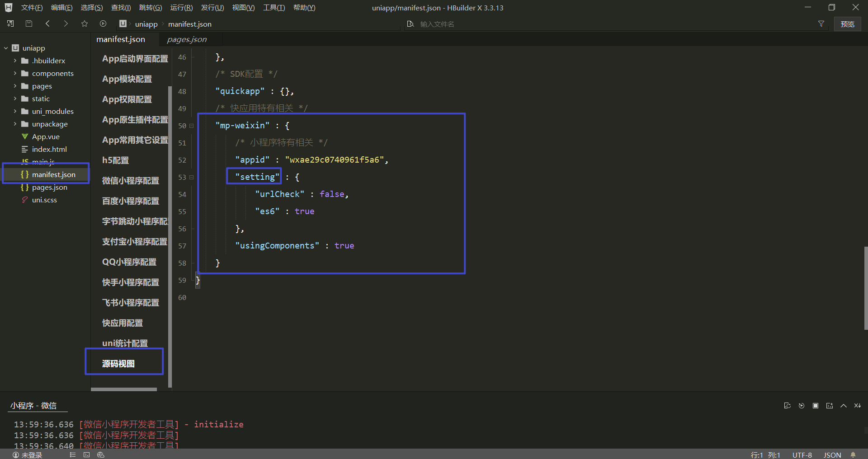Open h5配置 section
This screenshot has width=868, height=459.
click(115, 160)
